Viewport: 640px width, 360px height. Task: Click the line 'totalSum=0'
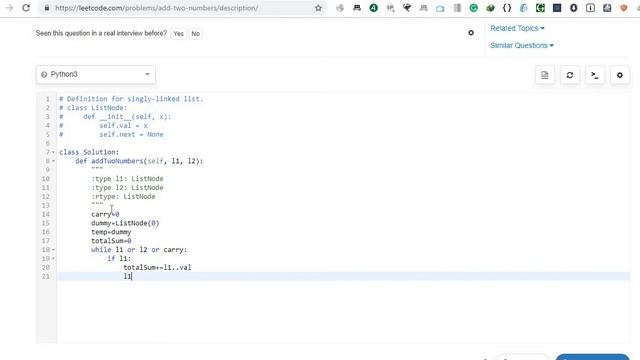click(111, 241)
